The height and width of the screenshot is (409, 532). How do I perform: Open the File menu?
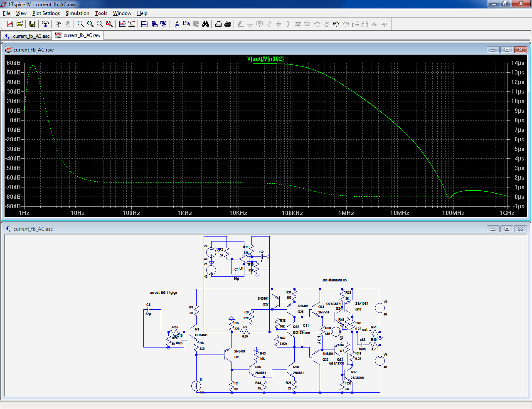pyautogui.click(x=7, y=13)
